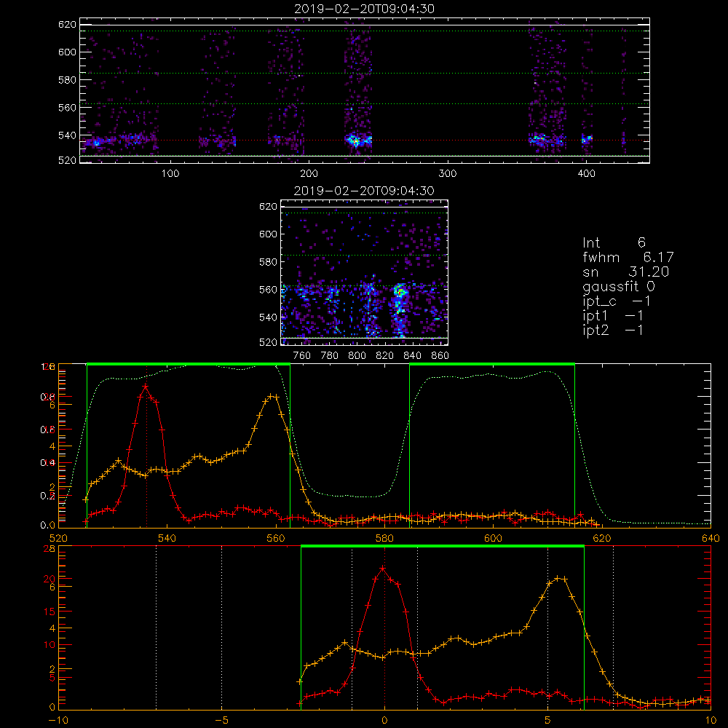This screenshot has height=728, width=728.
Task: Click white dotted vertical line at -5 in bottom plot
Action: (221, 627)
